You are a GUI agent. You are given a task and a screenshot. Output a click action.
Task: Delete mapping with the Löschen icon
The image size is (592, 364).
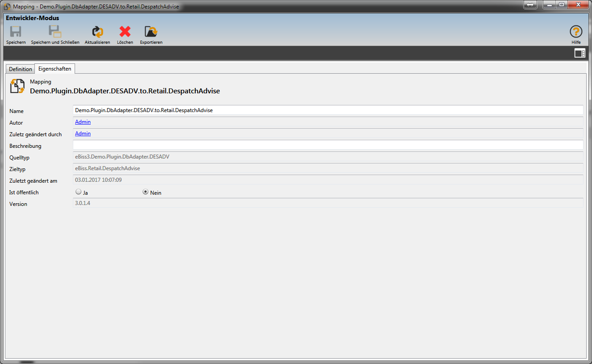click(x=125, y=32)
